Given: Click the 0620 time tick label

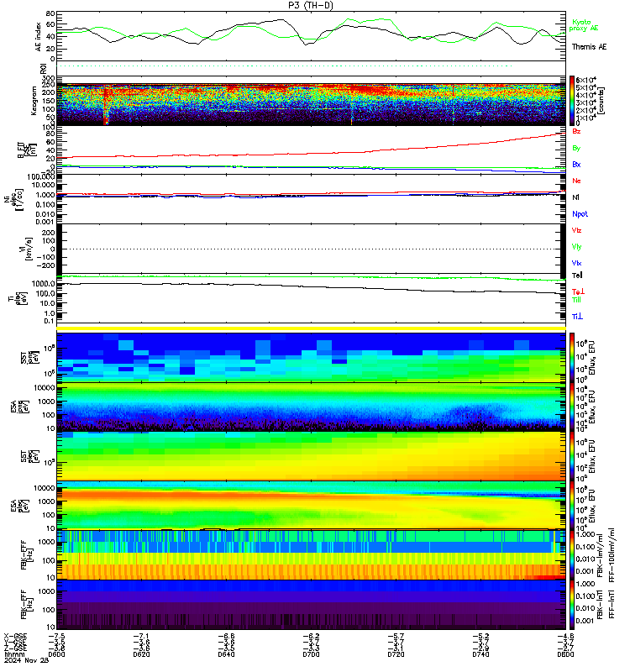Looking at the screenshot, I should click(x=141, y=654).
